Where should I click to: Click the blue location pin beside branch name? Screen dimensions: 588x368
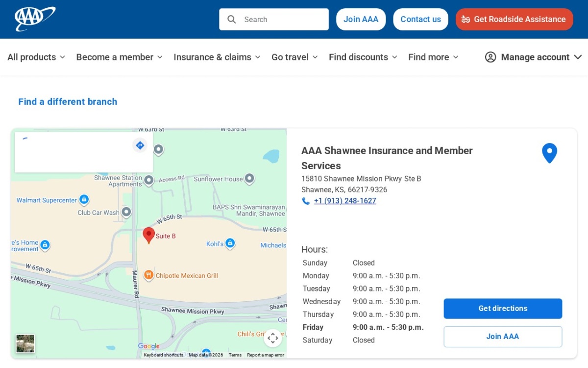(549, 153)
